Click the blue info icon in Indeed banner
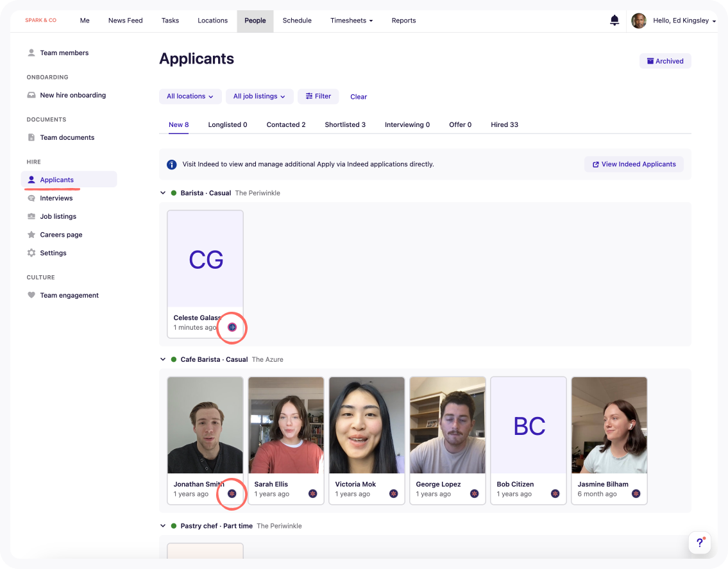728x569 pixels. tap(172, 164)
